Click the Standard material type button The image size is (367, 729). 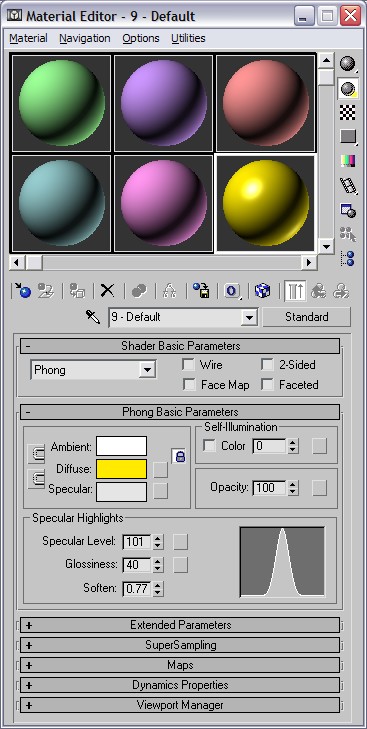click(x=307, y=317)
